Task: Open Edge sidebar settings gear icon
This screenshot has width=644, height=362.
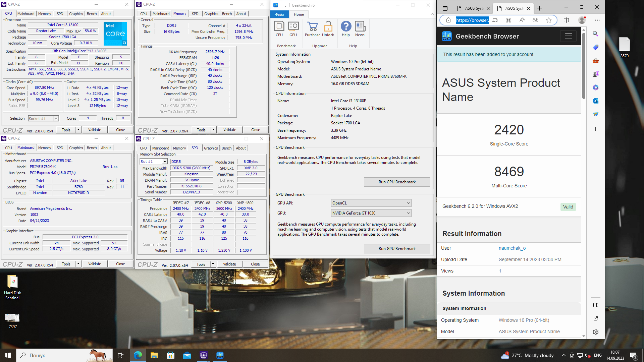Action: coord(595,332)
